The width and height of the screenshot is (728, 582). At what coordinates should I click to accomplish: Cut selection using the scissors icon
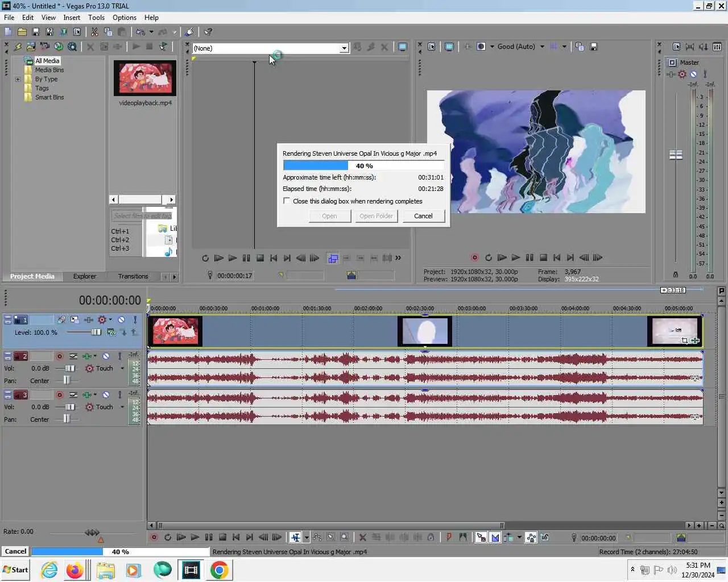(94, 32)
